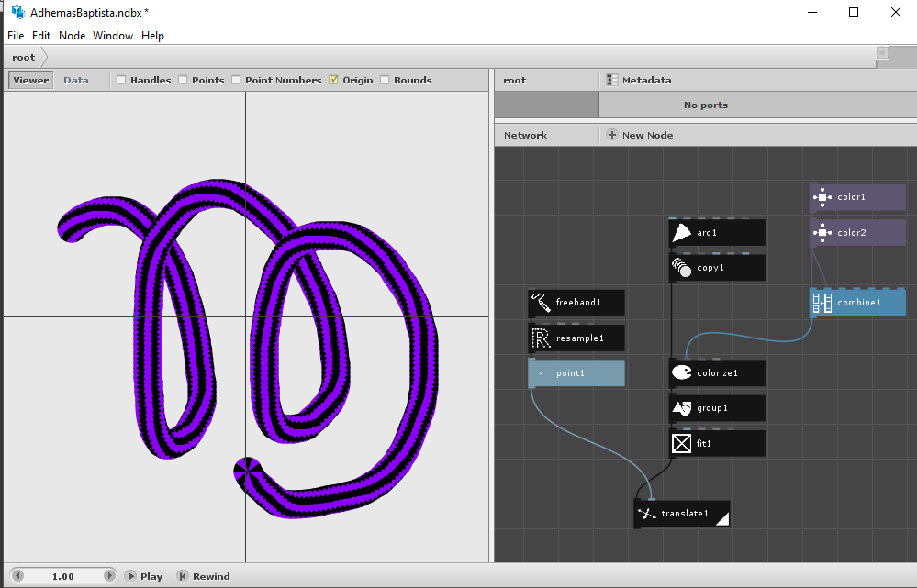Click the New Node button label
917x588 pixels.
[647, 135]
